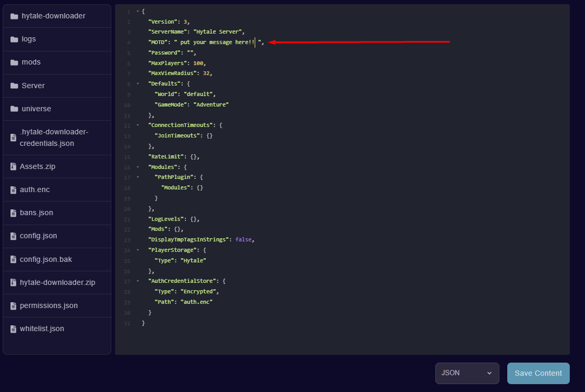Click the auth.enc file icon
The image size is (585, 392).
14,190
